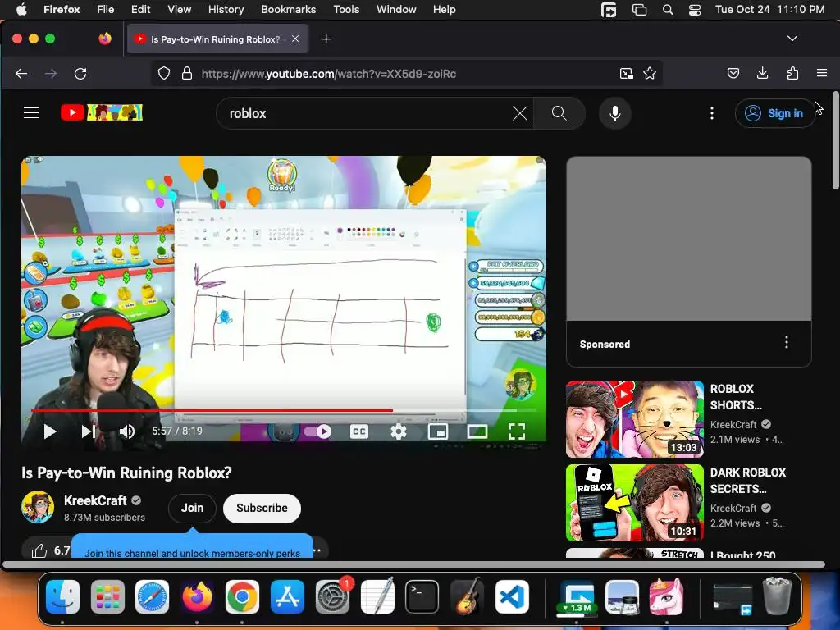Close the Pay-to-Win Roblox tab
Viewport: 840px width, 630px height.
coord(295,39)
